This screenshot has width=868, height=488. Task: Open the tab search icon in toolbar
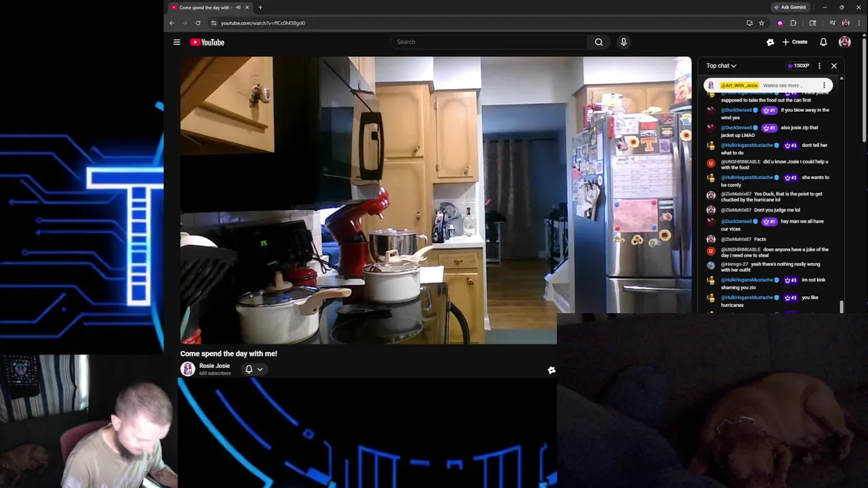[x=813, y=23]
